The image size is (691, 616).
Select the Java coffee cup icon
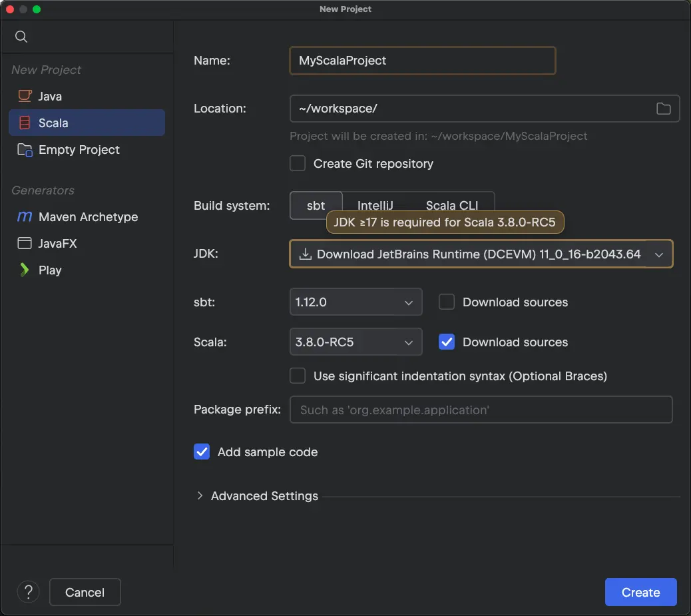pos(25,96)
